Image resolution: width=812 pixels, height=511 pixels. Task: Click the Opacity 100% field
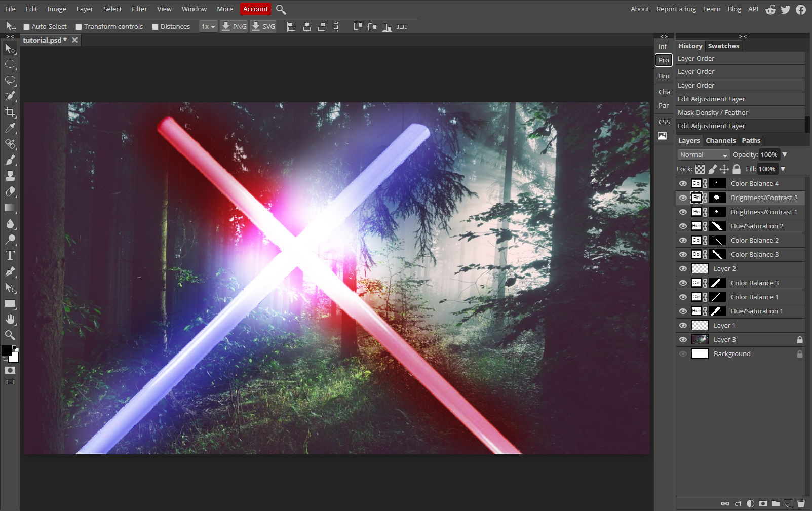point(769,155)
